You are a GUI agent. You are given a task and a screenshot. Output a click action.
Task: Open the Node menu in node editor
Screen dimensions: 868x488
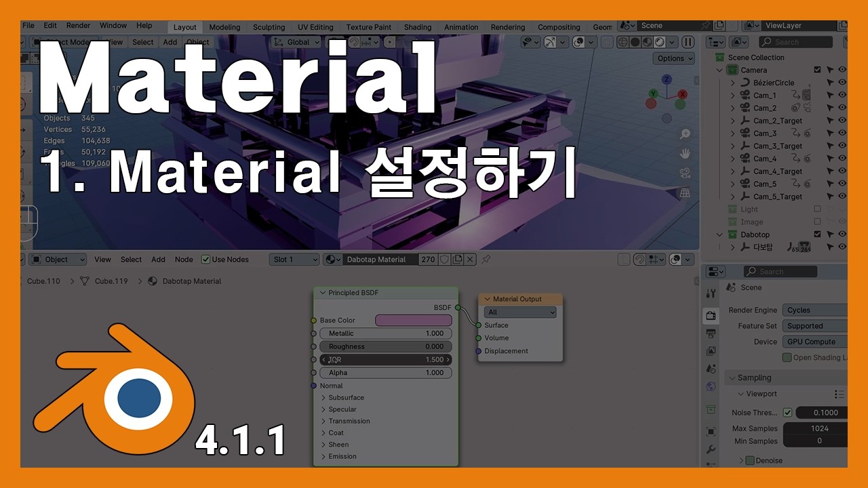coord(184,260)
